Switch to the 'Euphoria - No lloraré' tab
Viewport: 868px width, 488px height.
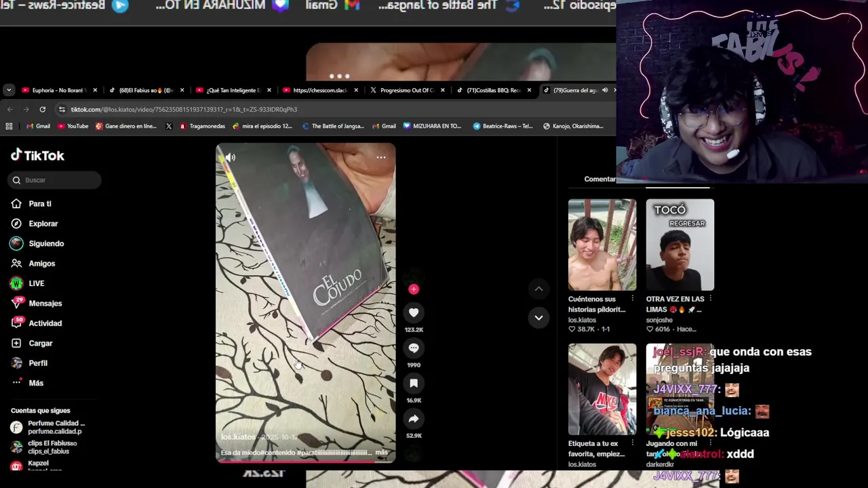tap(60, 90)
